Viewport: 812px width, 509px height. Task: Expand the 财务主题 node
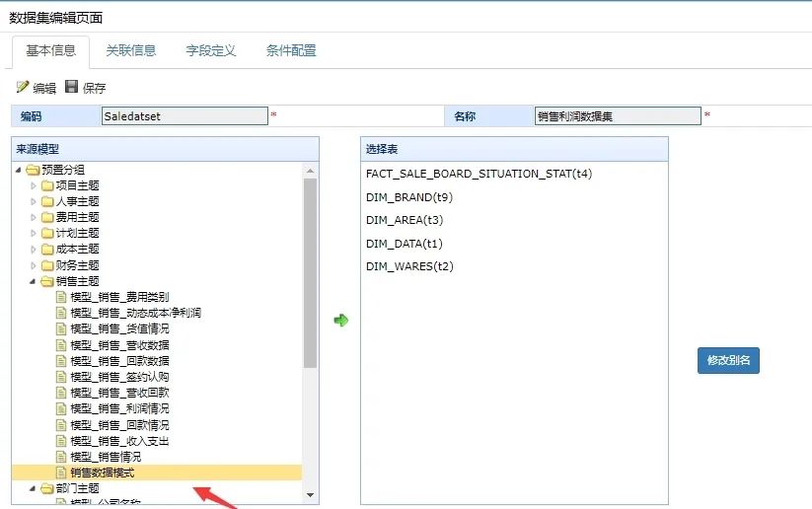point(34,265)
